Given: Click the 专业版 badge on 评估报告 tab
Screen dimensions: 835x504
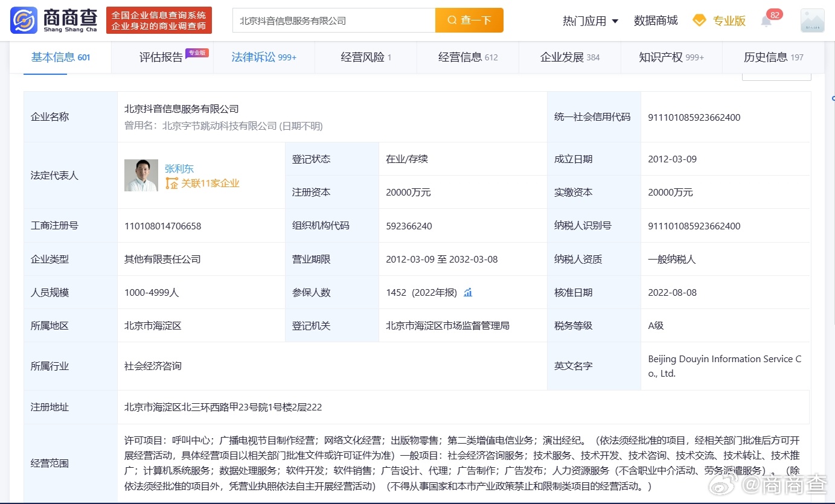Looking at the screenshot, I should click(197, 53).
